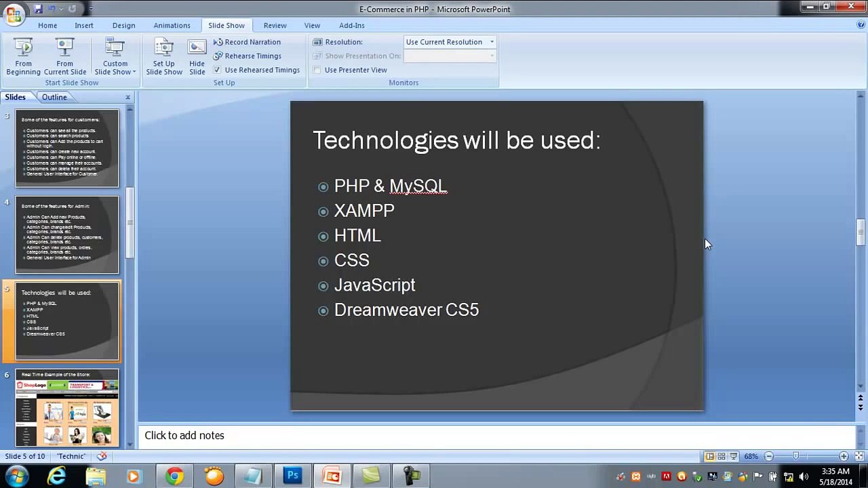Image resolution: width=868 pixels, height=488 pixels.
Task: Switch to the Outline pane tab
Action: (x=54, y=97)
